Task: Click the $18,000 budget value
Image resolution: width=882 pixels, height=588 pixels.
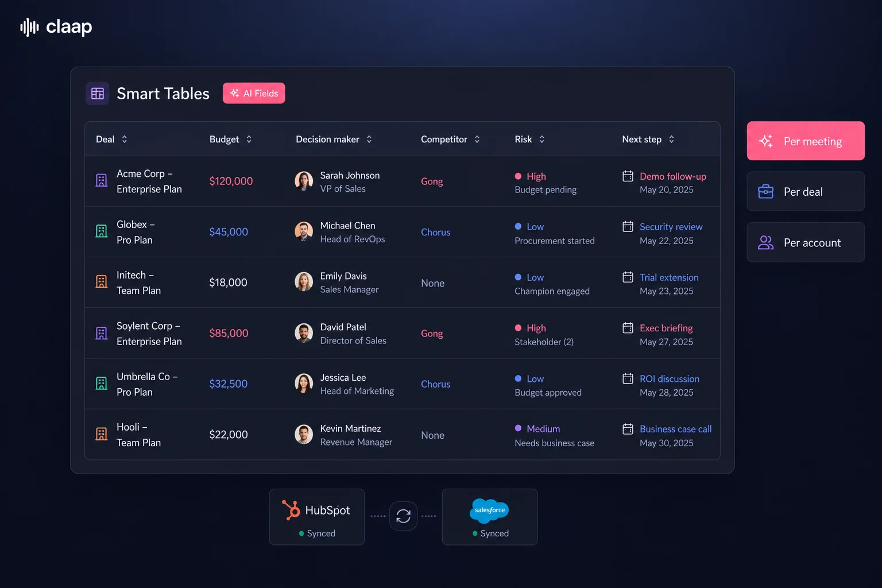Action: pos(228,283)
